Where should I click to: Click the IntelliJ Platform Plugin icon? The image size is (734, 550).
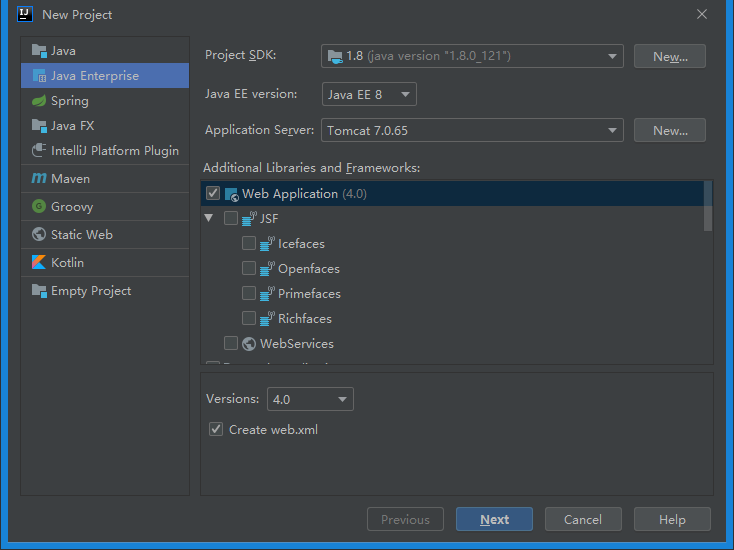[x=39, y=150]
